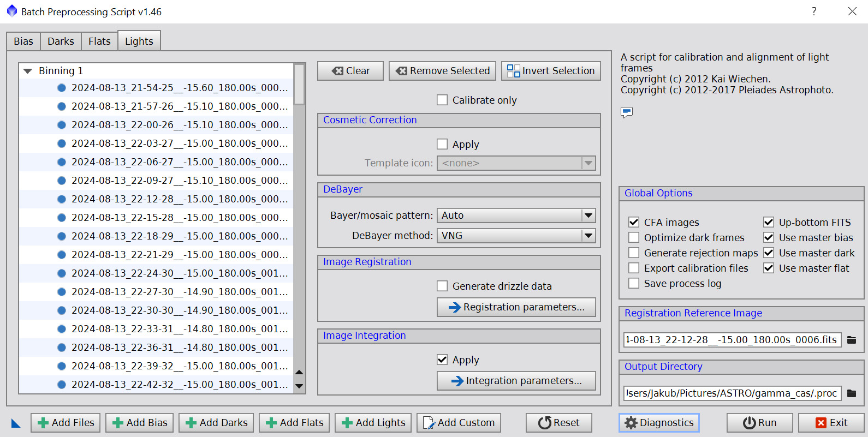Click the speech bubble info icon
The image size is (868, 437).
627,112
